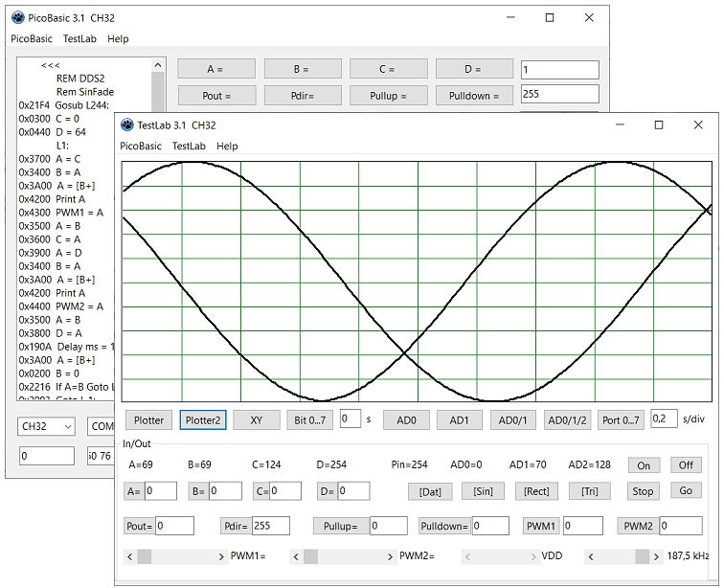Open the TestLab menu in the TestLab window
724x588 pixels.
point(189,147)
